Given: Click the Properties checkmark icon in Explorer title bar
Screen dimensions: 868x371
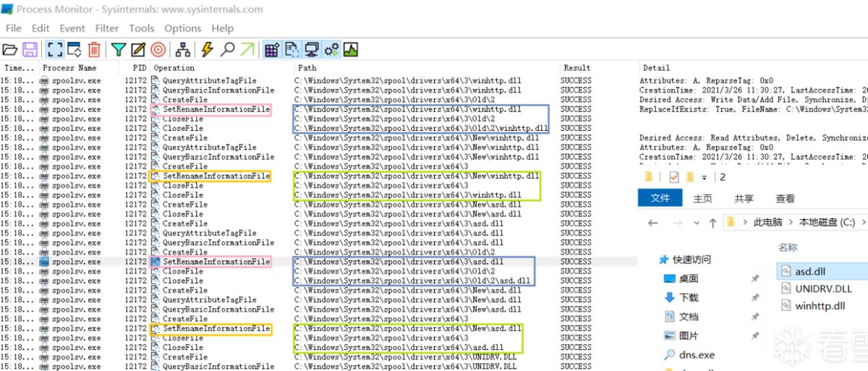Looking at the screenshot, I should pos(674,176).
